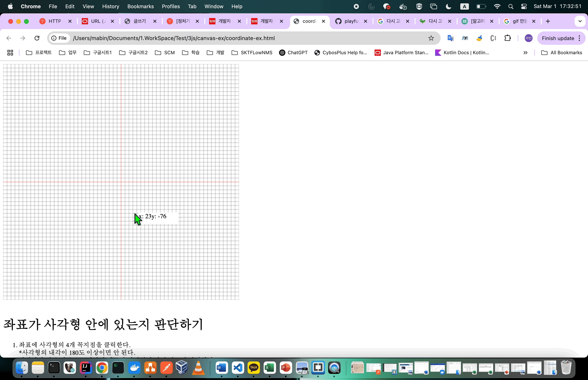Open the Bookmarks menu
Screen dimensions: 588x380
coord(140,6)
